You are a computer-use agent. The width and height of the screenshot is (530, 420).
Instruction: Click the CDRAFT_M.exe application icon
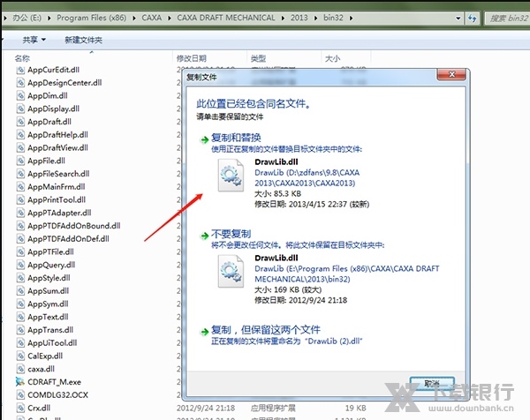point(19,382)
